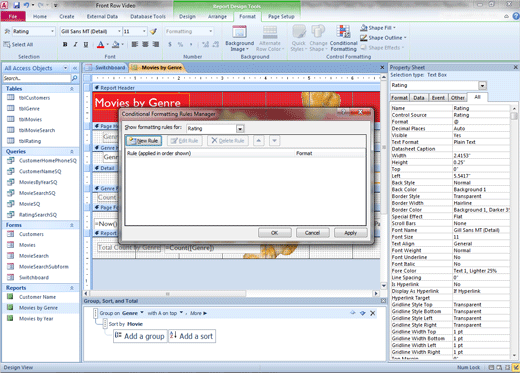
Task: Click the Conditional Formatting ribbon icon
Action: coord(344,38)
